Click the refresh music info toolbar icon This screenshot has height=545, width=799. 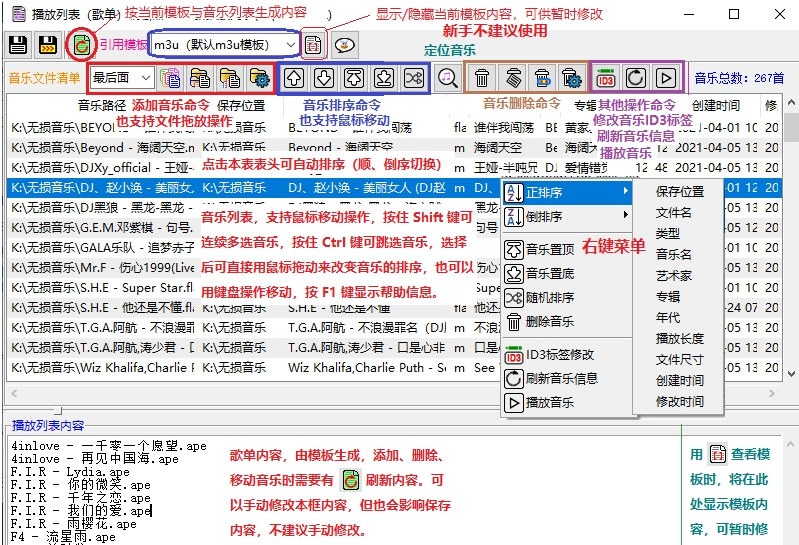(636, 77)
